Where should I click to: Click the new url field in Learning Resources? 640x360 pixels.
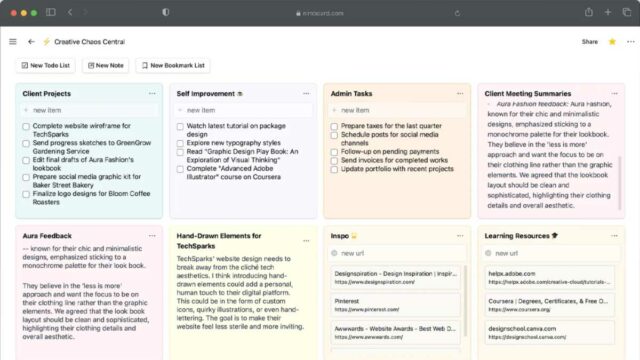click(x=551, y=253)
